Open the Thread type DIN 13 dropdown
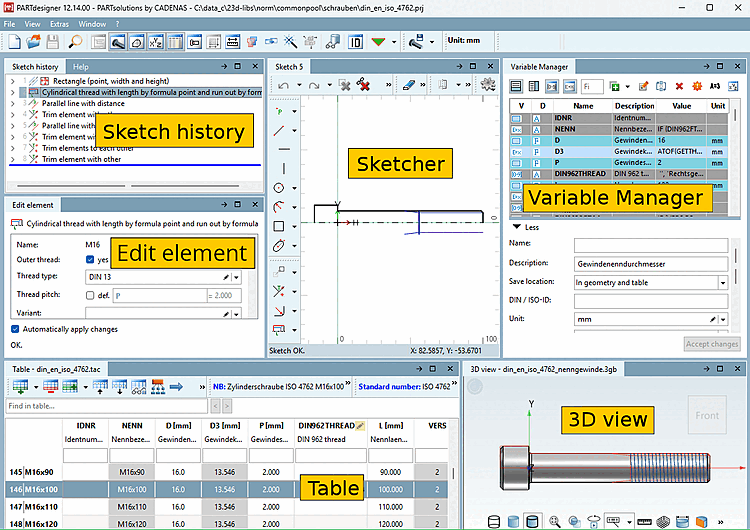750x530 pixels. [236, 277]
